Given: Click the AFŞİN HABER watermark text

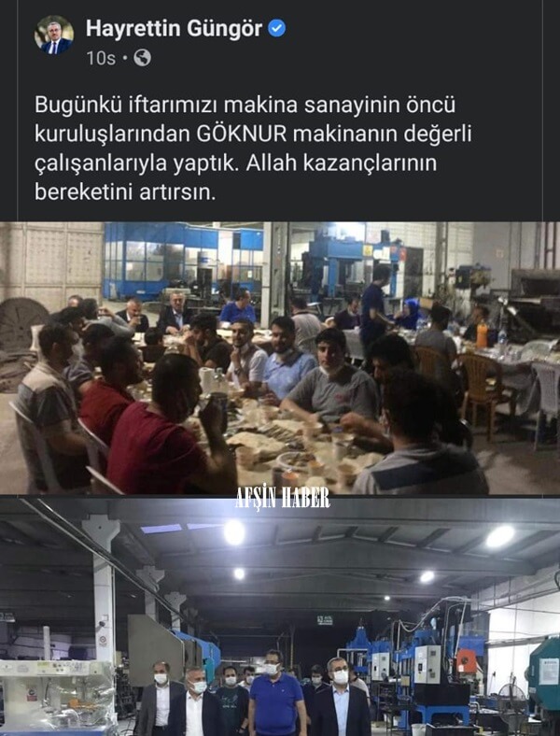Looking at the screenshot, I should point(283,499).
